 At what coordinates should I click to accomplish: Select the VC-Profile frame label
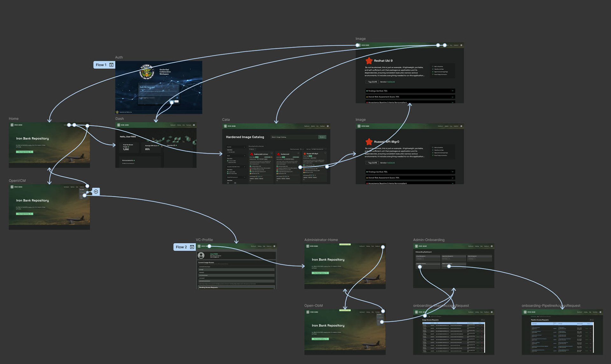tap(204, 240)
